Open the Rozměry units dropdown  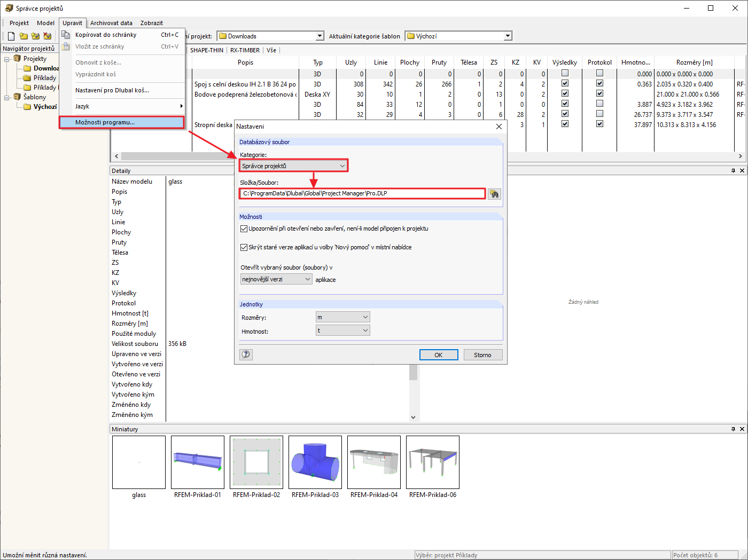[x=343, y=317]
